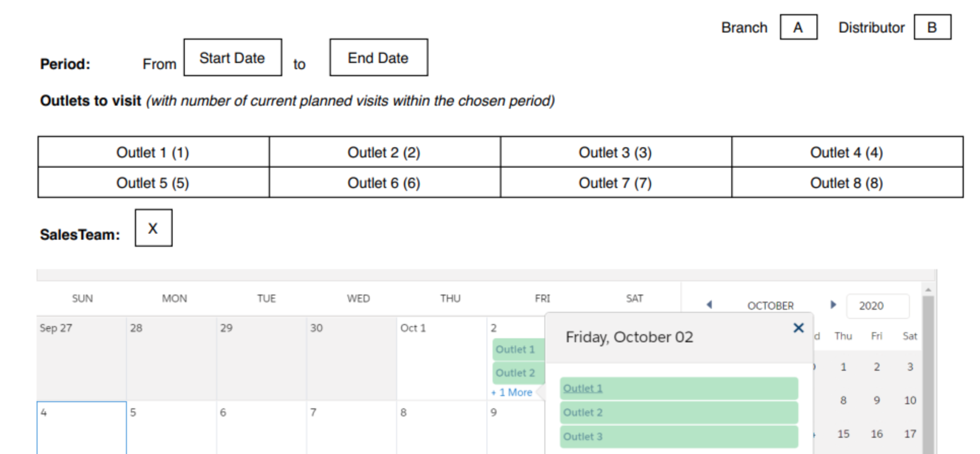The width and height of the screenshot is (980, 454).
Task: Close the Friday, October 02 popup
Action: coord(798,328)
